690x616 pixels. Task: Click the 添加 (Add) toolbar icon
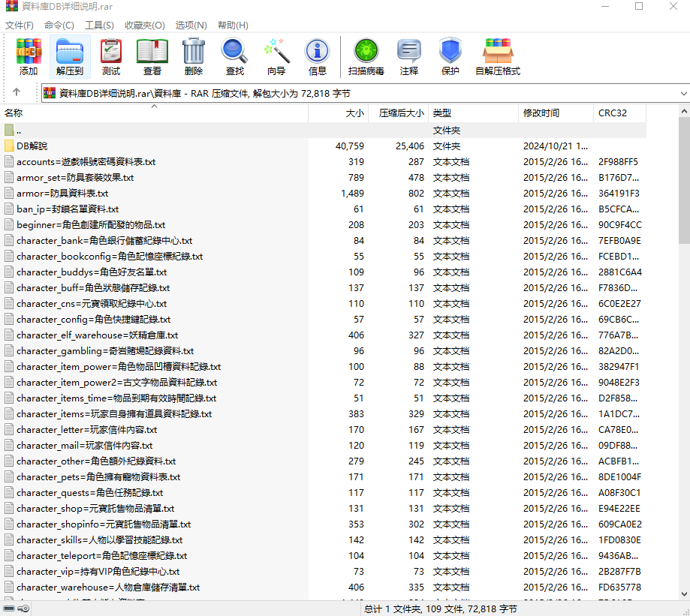tap(29, 56)
